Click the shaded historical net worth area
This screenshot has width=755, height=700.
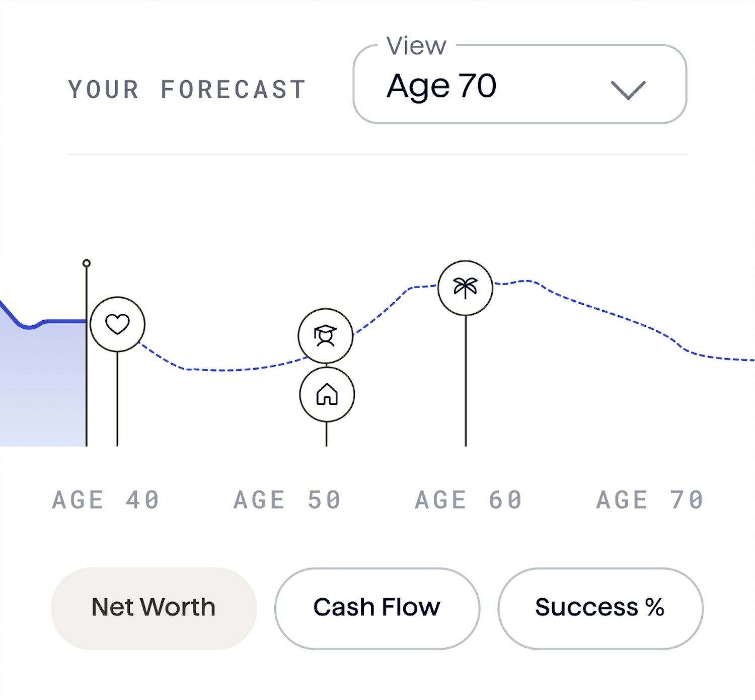point(43,388)
